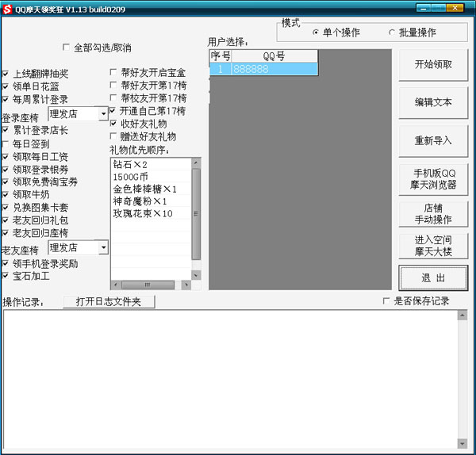476x455 pixels.
Task: Click gift list scroll down arrow
Action: (x=196, y=275)
